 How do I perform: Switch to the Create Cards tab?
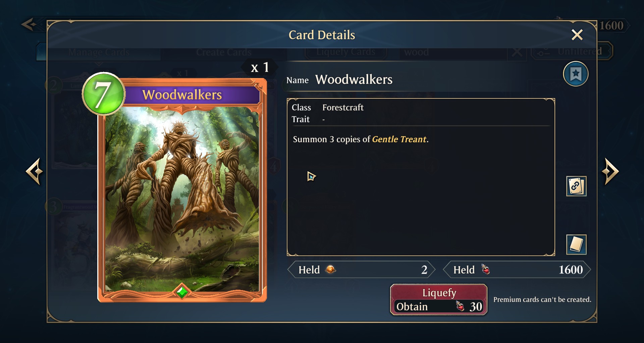coord(224,52)
